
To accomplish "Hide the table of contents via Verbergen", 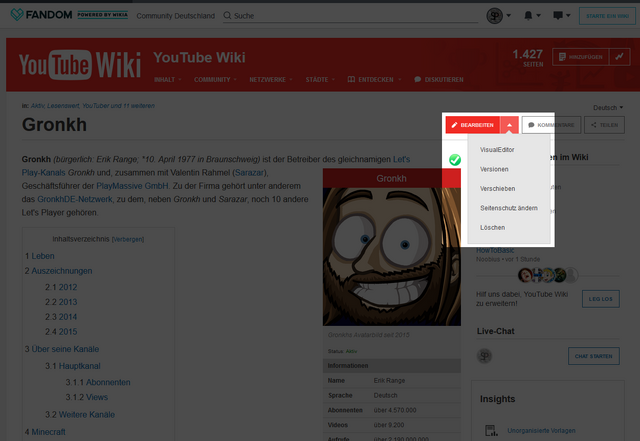I will 128,239.
